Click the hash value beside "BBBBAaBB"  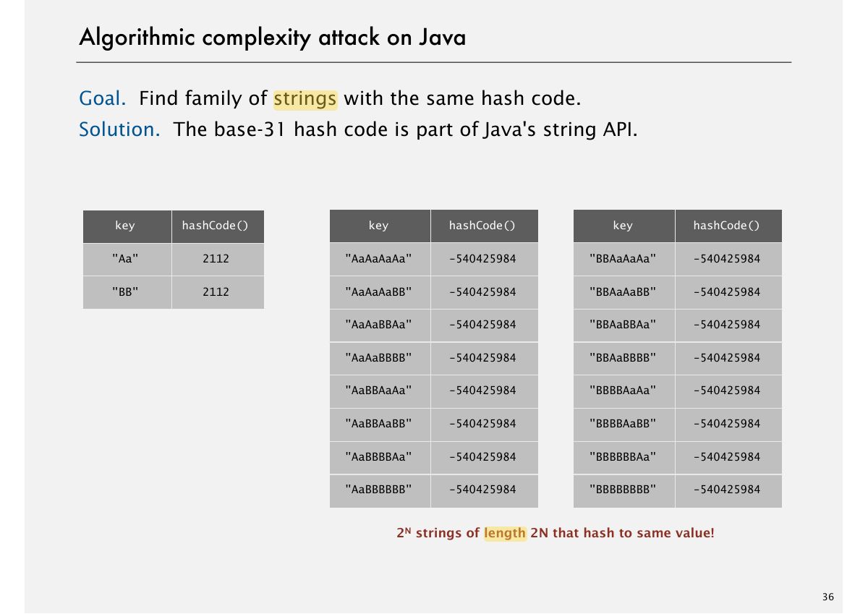coord(728,424)
